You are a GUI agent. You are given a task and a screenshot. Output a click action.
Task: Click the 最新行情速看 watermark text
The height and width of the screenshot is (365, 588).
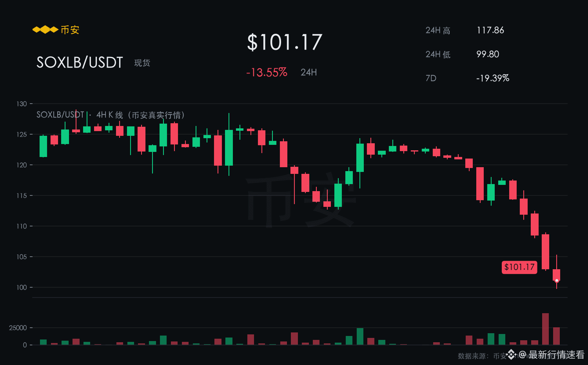[x=557, y=355]
